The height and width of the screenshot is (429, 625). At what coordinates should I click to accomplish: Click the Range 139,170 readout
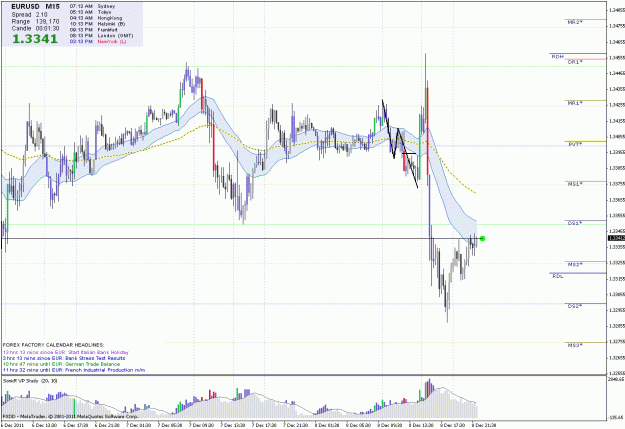(35, 22)
